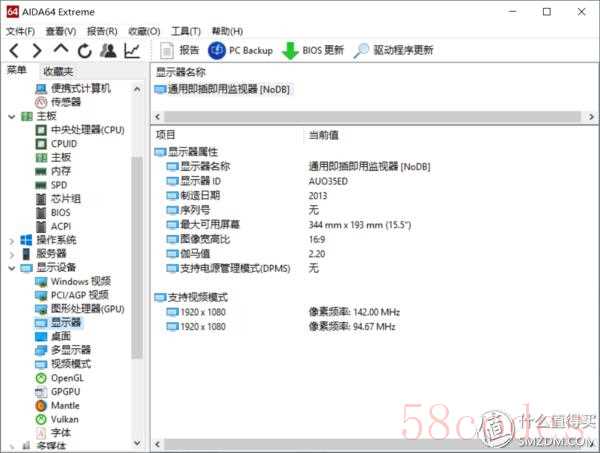Select OpenGL in the tree
The width and height of the screenshot is (600, 453).
[x=59, y=378]
